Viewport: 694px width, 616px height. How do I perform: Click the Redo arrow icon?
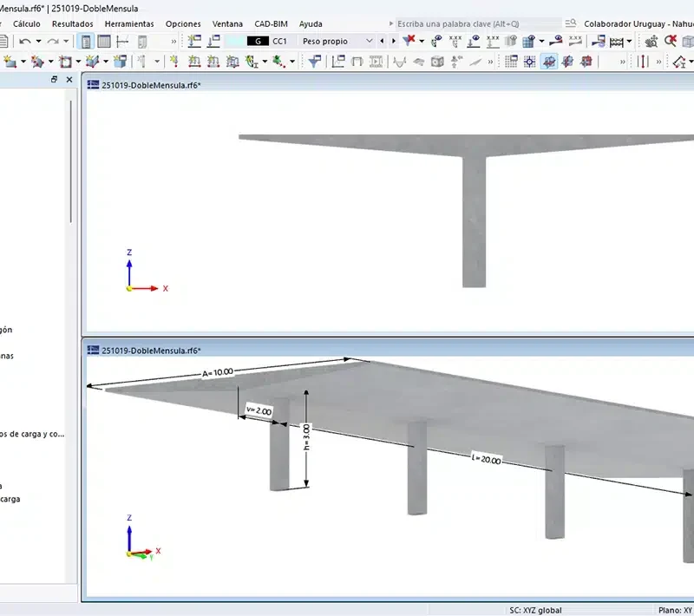(x=53, y=42)
